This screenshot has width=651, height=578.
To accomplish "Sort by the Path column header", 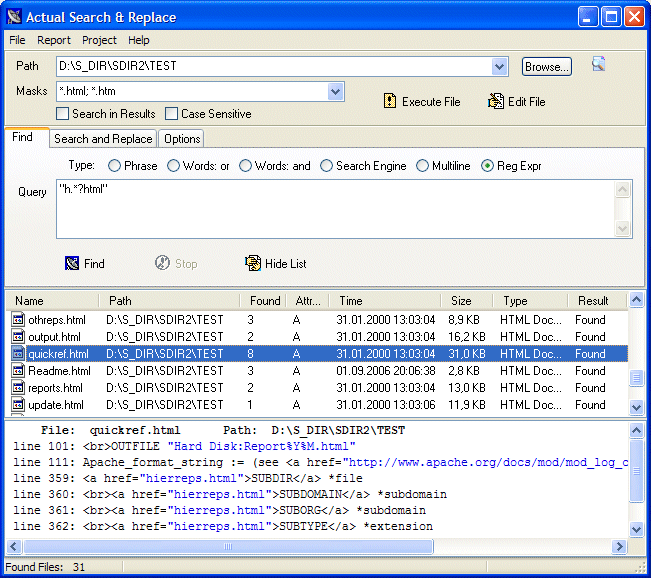I will click(169, 300).
